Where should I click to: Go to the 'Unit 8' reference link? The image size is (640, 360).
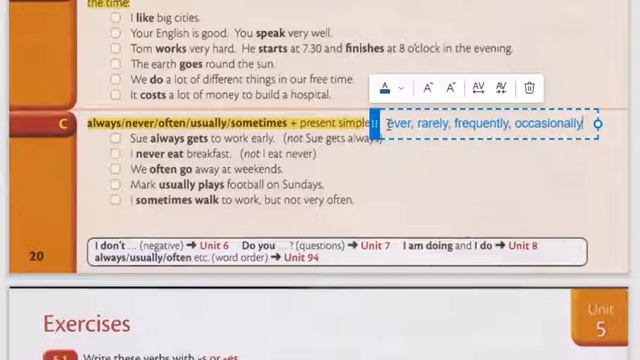pyautogui.click(x=523, y=246)
